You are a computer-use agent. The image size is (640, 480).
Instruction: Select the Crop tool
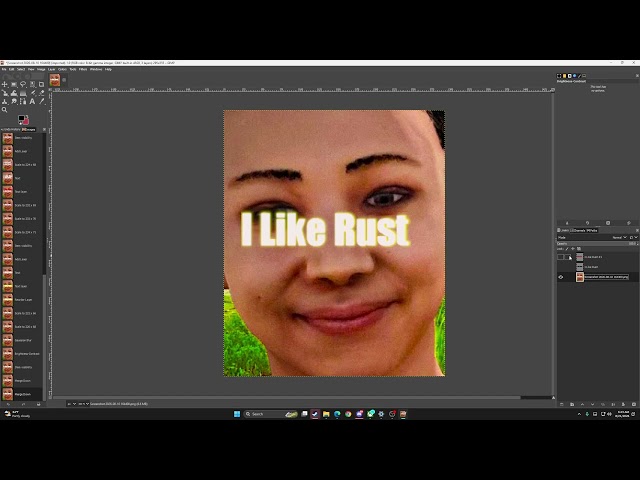41,84
